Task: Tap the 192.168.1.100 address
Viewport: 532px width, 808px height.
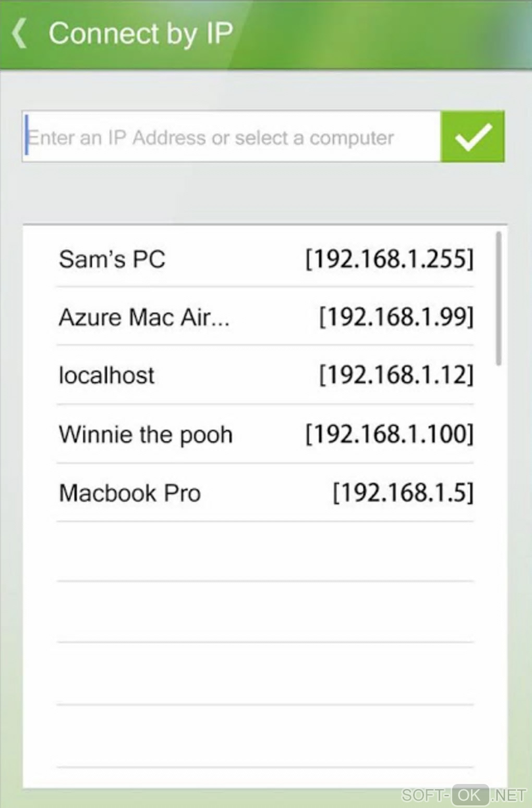Action: 390,435
